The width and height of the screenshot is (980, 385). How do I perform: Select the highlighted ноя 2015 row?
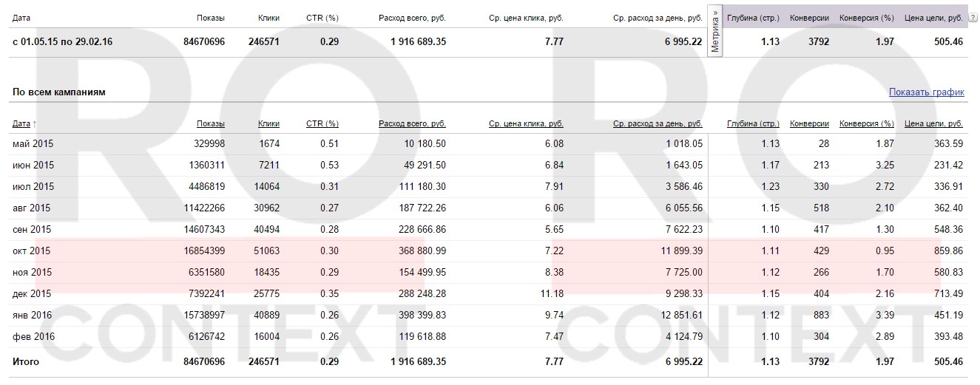(30, 273)
